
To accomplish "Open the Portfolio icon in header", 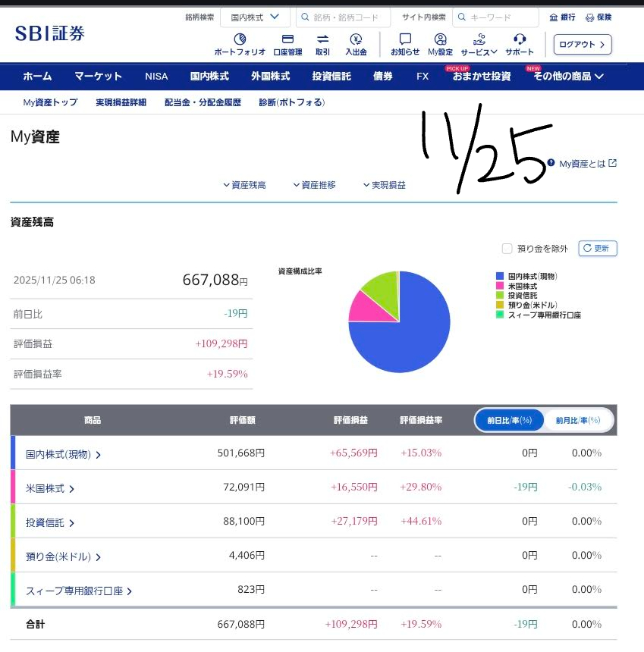I will [240, 39].
